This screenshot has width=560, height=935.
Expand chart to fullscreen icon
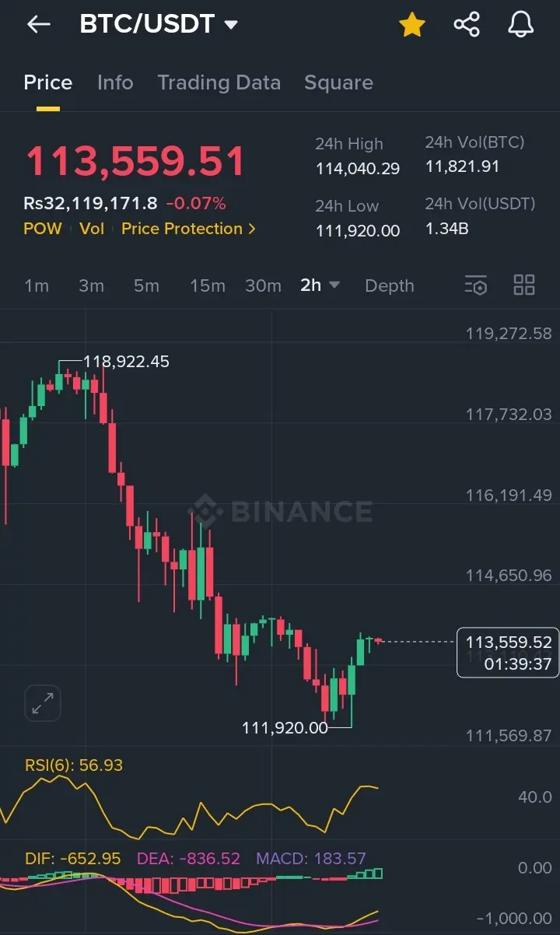(x=43, y=703)
